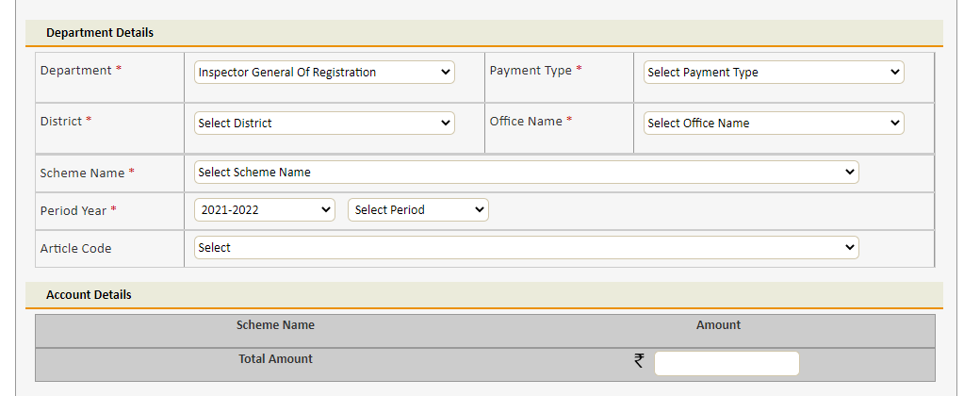The height and width of the screenshot is (396, 980).
Task: Click the Article Code field label
Action: (x=75, y=248)
